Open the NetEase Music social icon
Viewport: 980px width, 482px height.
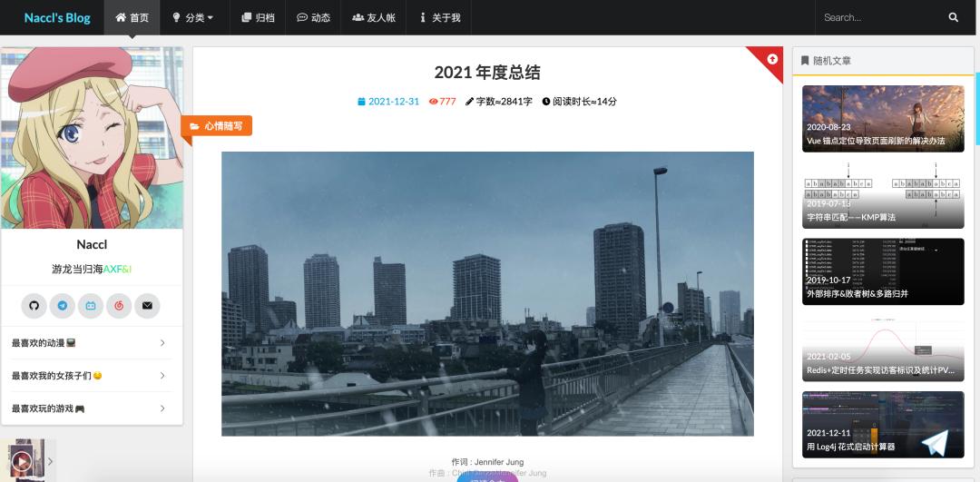pyautogui.click(x=119, y=306)
